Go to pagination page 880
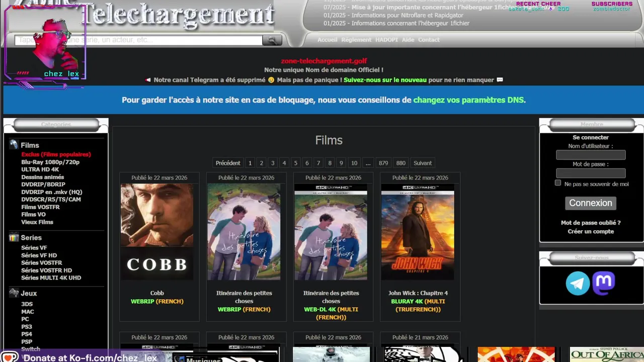Image resolution: width=644 pixels, height=362 pixels. point(400,163)
